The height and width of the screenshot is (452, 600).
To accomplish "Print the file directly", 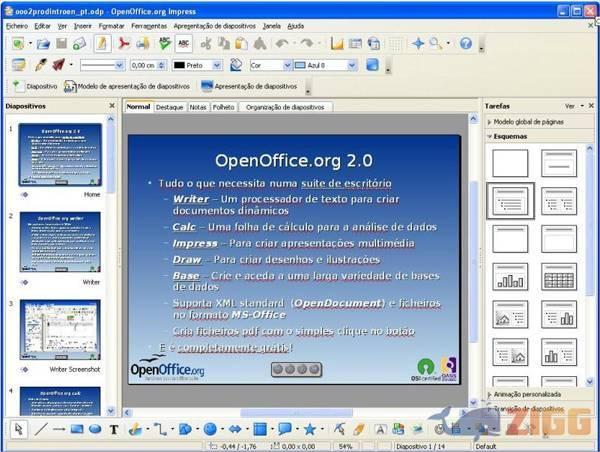I will point(143,44).
